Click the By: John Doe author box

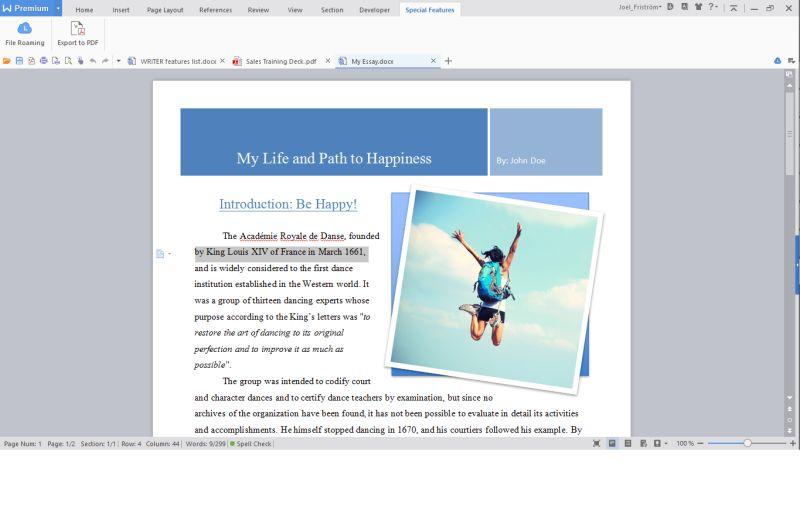tap(546, 142)
